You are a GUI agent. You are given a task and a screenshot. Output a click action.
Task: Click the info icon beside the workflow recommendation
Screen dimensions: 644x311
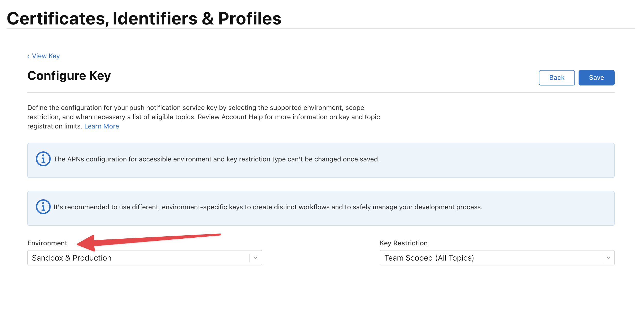[x=43, y=207]
